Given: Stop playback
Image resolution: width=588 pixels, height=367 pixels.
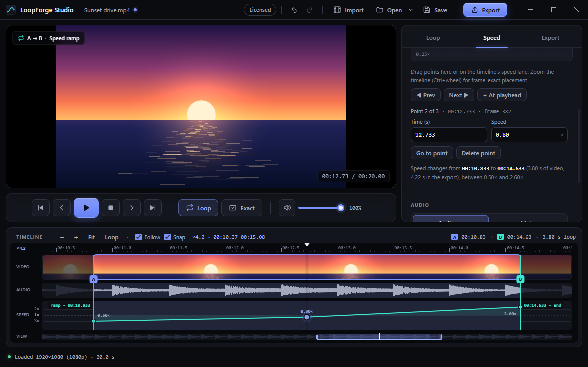Looking at the screenshot, I should (111, 208).
